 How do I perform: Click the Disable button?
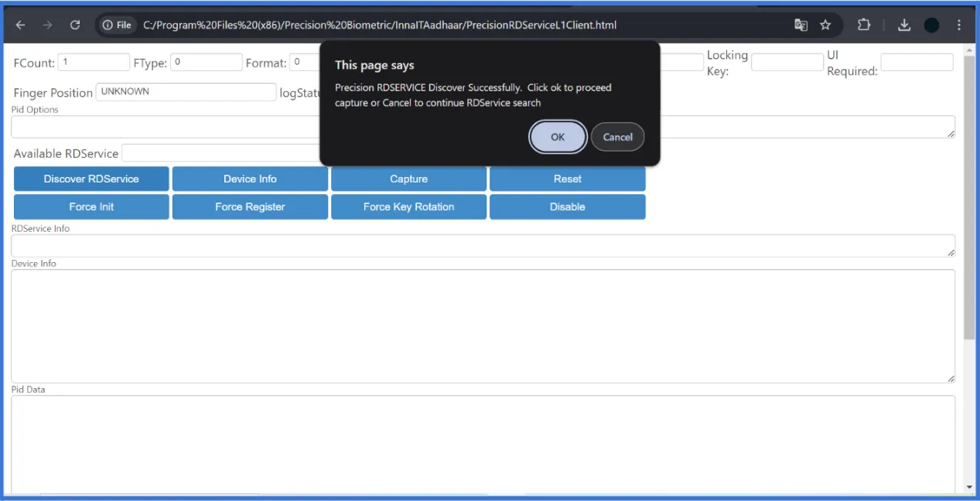[567, 206]
